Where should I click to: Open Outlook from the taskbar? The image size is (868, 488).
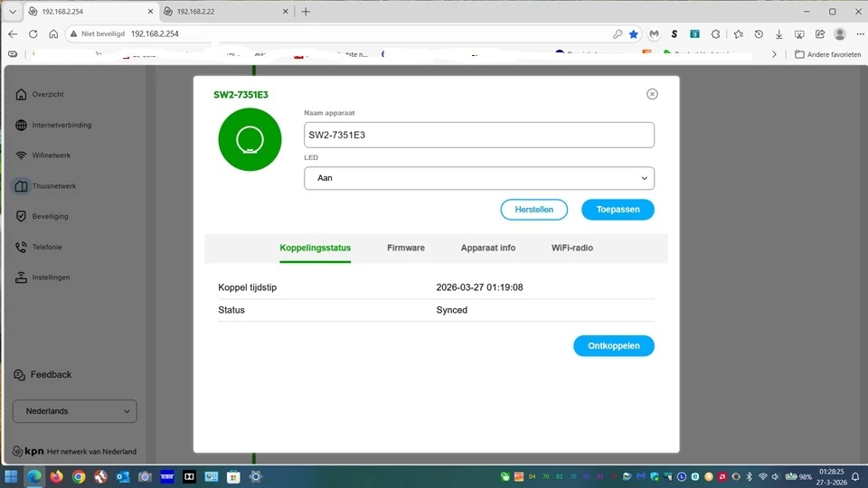[123, 476]
